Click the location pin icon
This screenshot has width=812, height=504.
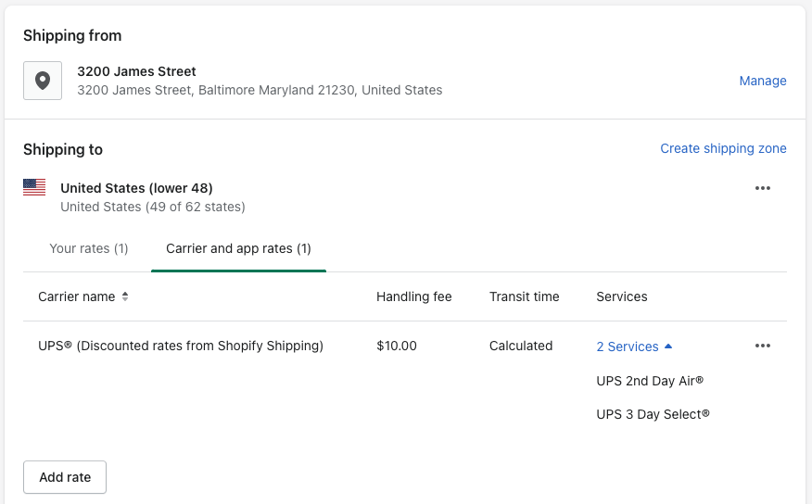click(x=43, y=81)
